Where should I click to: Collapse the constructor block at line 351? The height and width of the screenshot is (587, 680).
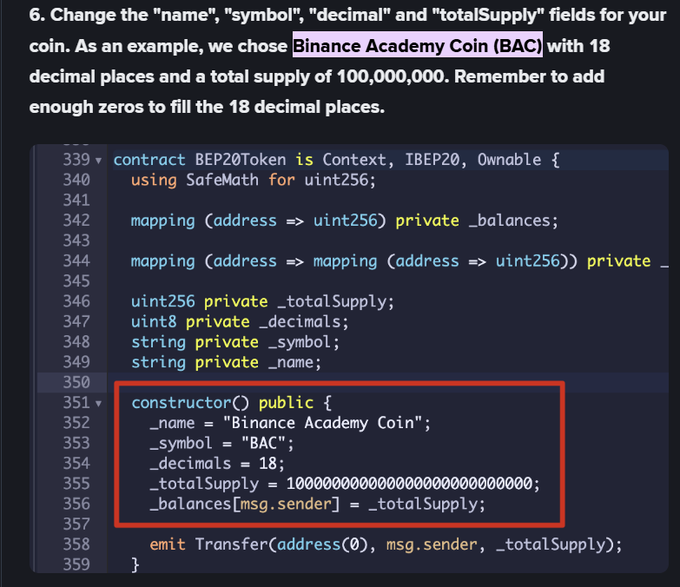98,404
